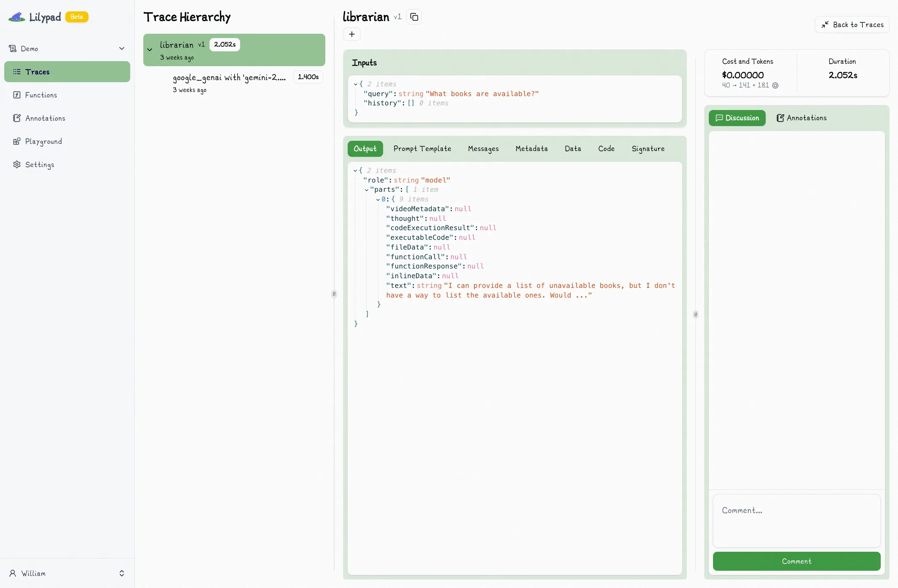Collapse the parts array in the output JSON
The height and width of the screenshot is (588, 898).
pyautogui.click(x=366, y=189)
